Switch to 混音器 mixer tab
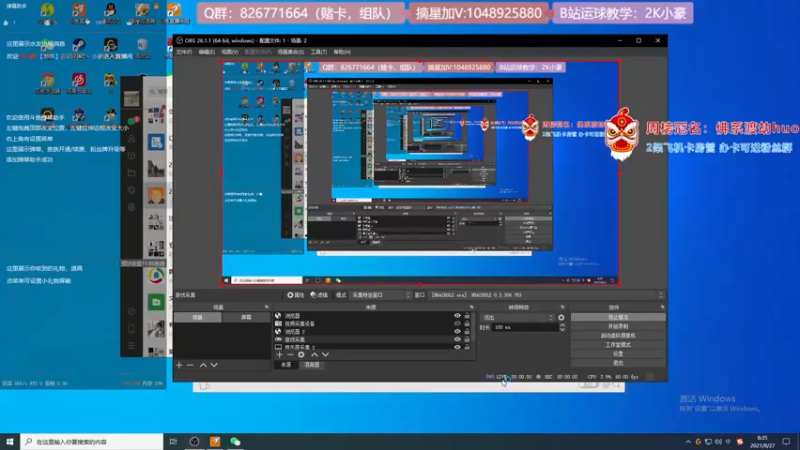The image size is (800, 450). pyautogui.click(x=312, y=365)
